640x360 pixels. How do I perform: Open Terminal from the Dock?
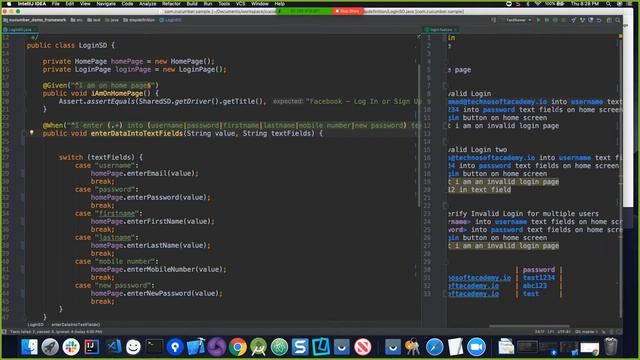[154, 347]
